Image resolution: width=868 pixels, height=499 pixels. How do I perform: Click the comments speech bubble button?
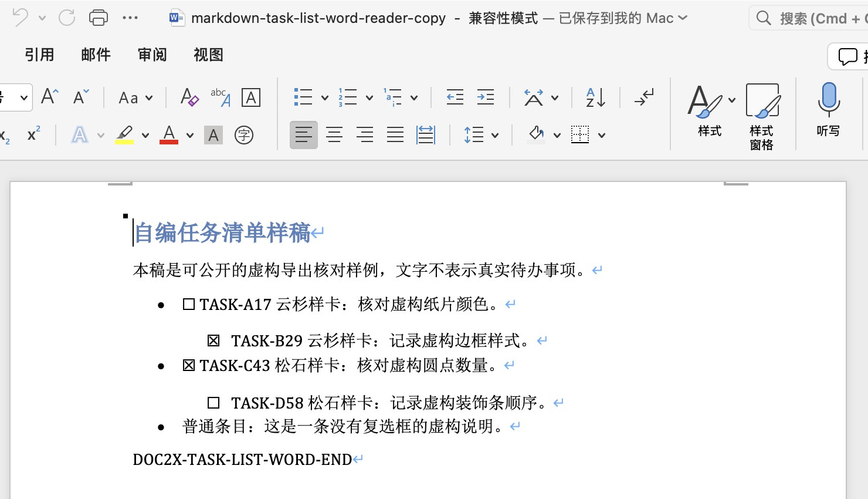click(848, 56)
